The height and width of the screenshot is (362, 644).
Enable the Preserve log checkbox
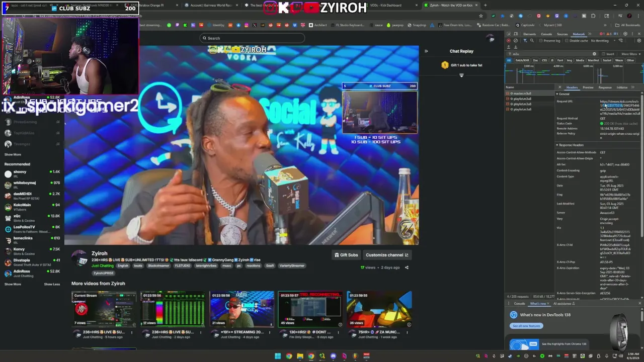click(x=541, y=41)
